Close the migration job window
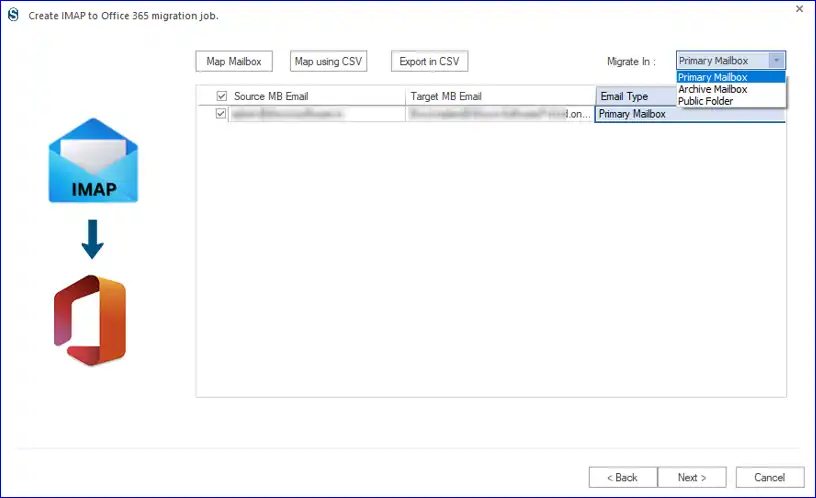This screenshot has height=498, width=816. (800, 9)
